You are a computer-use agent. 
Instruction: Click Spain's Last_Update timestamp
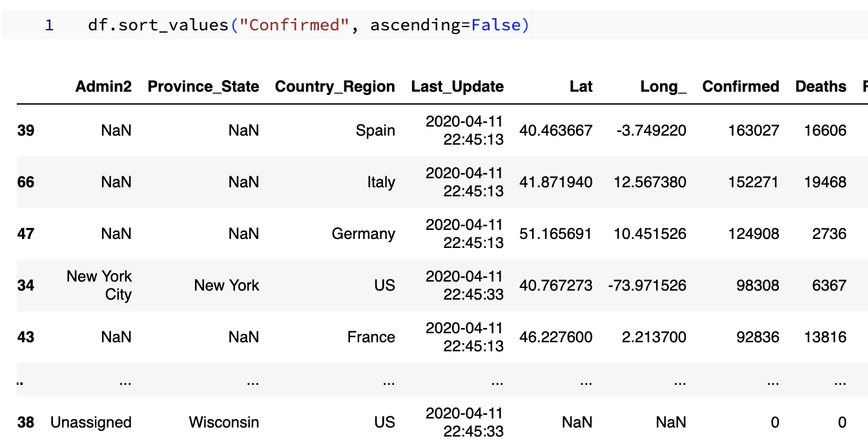coord(464,130)
